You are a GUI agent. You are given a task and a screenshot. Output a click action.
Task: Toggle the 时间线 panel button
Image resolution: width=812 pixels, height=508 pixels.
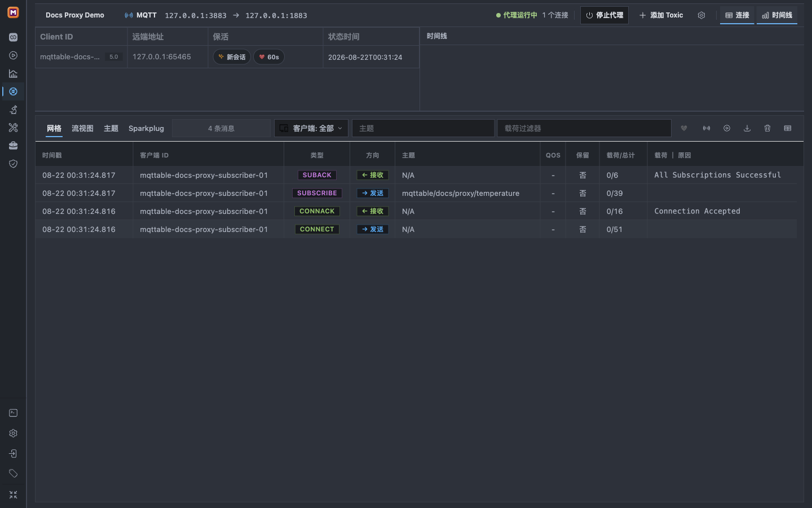click(x=777, y=15)
